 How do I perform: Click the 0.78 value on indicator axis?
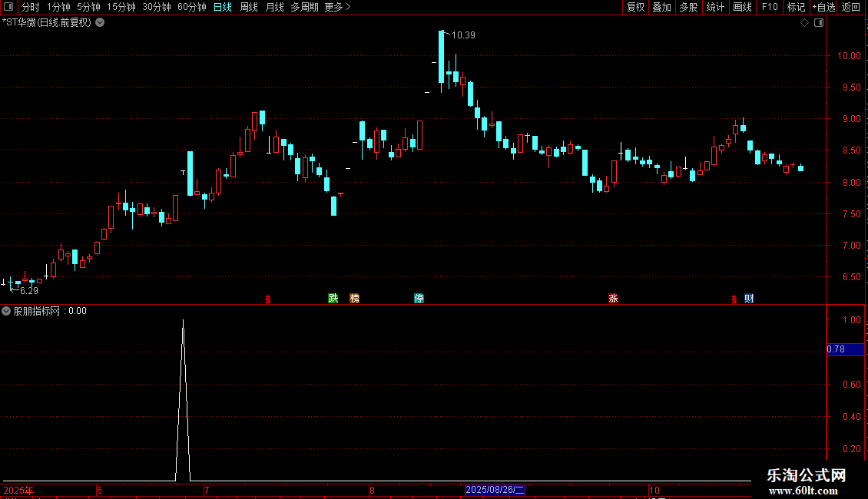[x=837, y=349]
